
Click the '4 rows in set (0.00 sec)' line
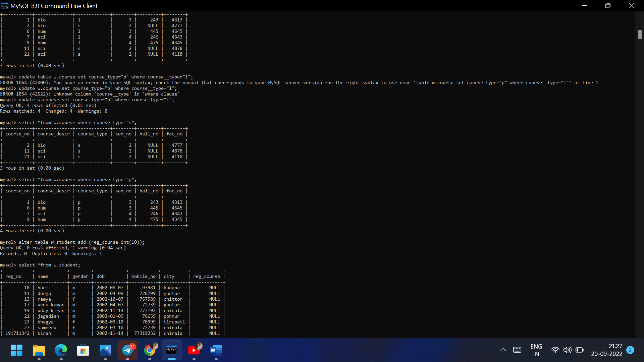click(x=32, y=231)
